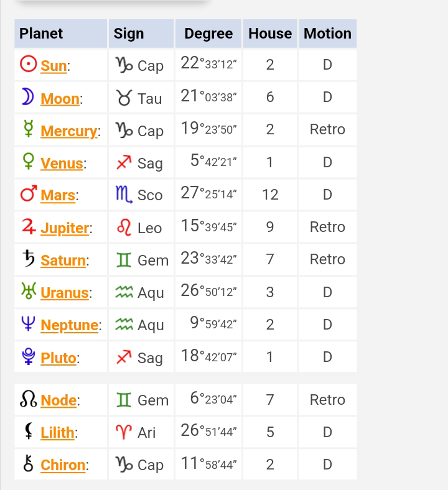Click the blue Neptune trident icon
Screen dimensions: 448x490
28,324
